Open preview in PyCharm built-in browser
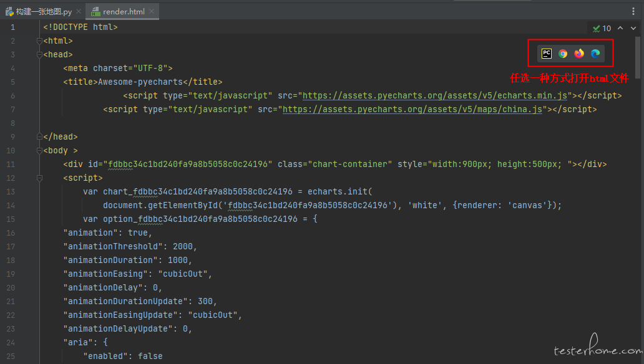644x364 pixels. 546,54
